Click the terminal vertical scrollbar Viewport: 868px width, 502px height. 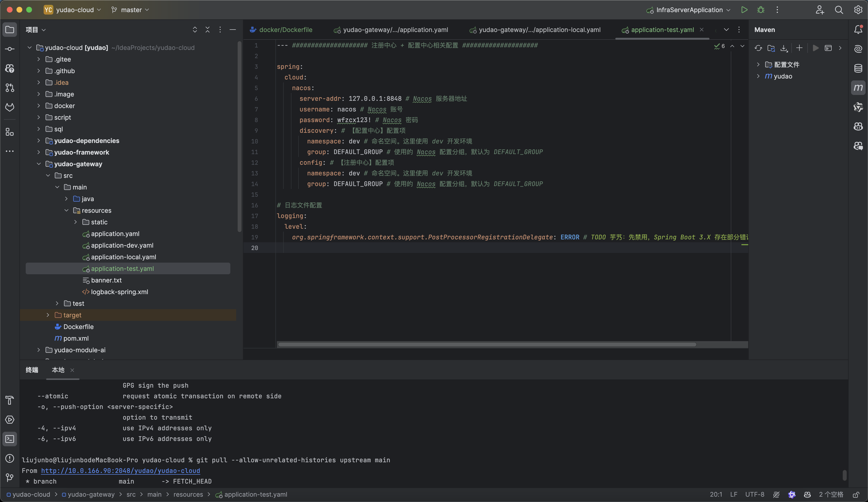tap(844, 475)
